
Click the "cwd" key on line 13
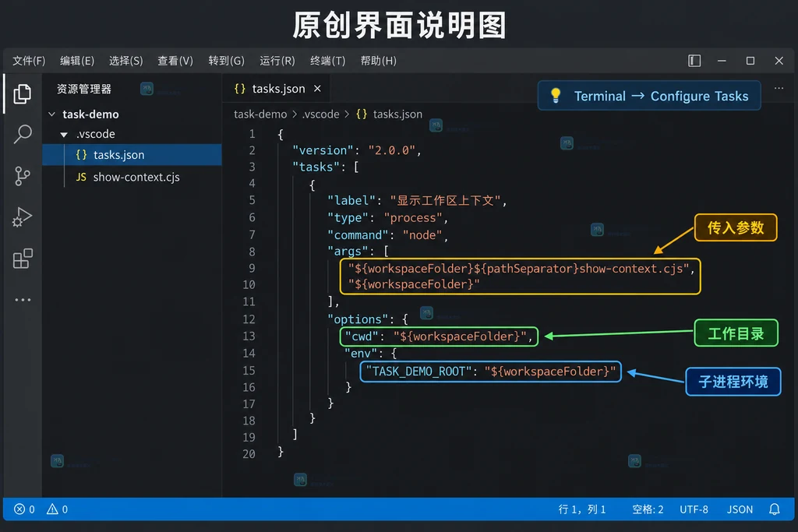362,336
